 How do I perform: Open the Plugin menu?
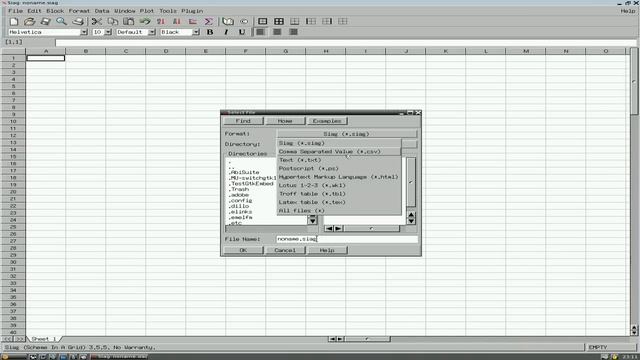pyautogui.click(x=192, y=11)
